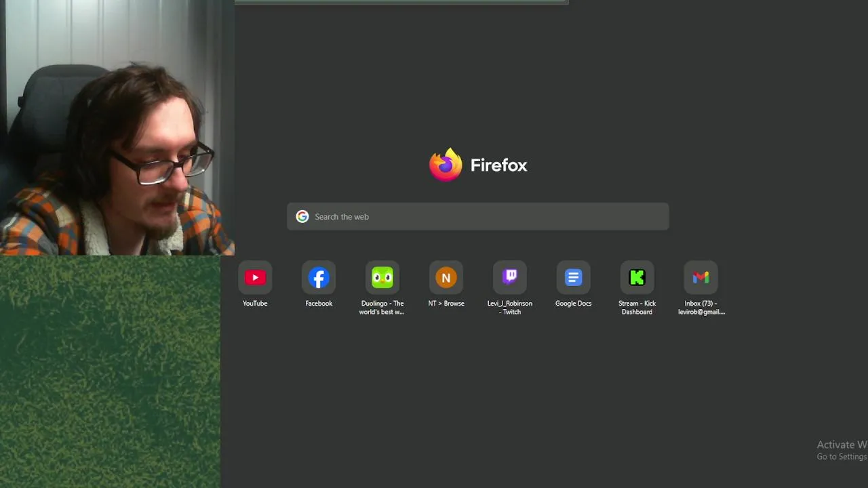
Task: Click the Google logo in search box
Action: coord(302,217)
